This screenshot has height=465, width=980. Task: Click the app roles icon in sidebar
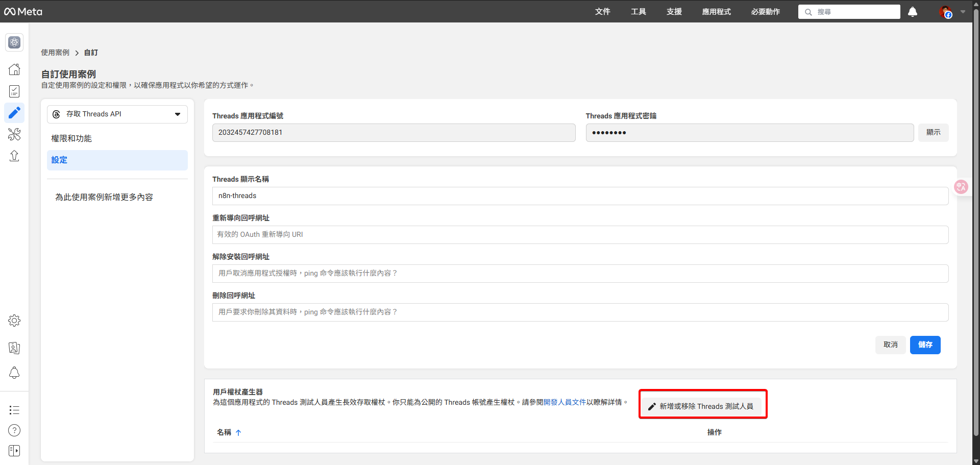pos(14,348)
